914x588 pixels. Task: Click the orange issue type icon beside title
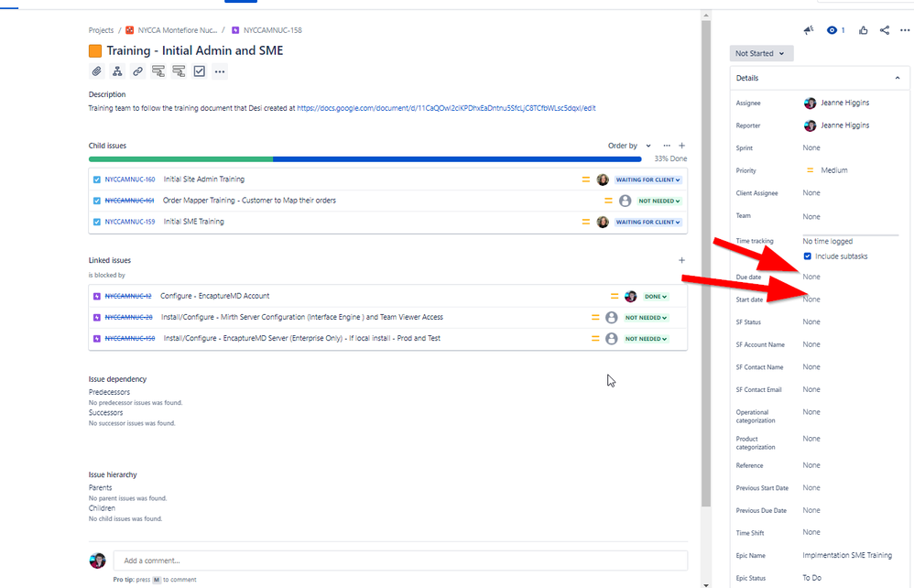[x=95, y=51]
